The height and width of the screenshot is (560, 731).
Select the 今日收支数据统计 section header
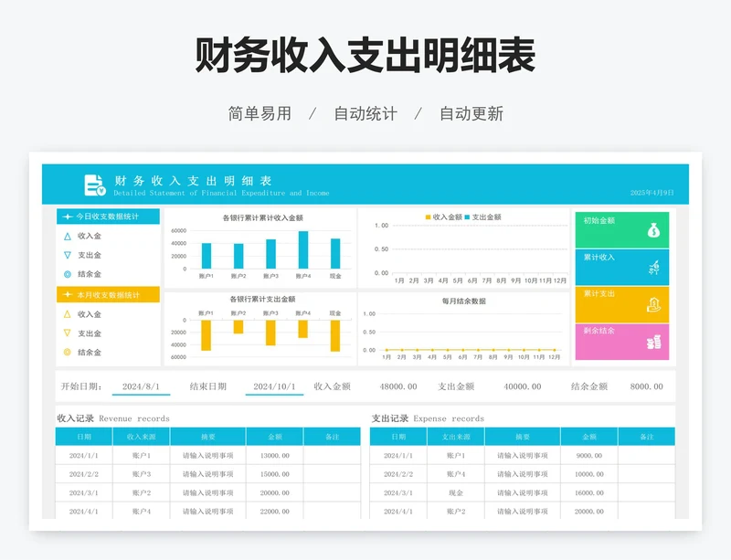click(108, 217)
